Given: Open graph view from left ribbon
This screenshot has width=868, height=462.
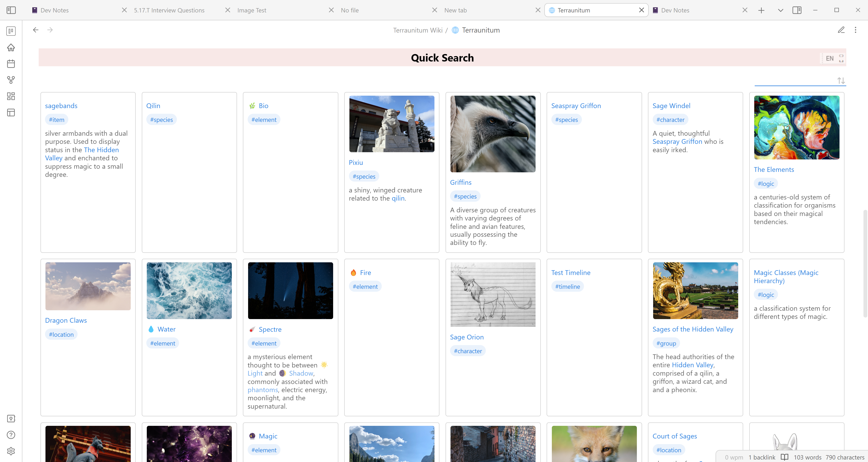Looking at the screenshot, I should [x=11, y=80].
